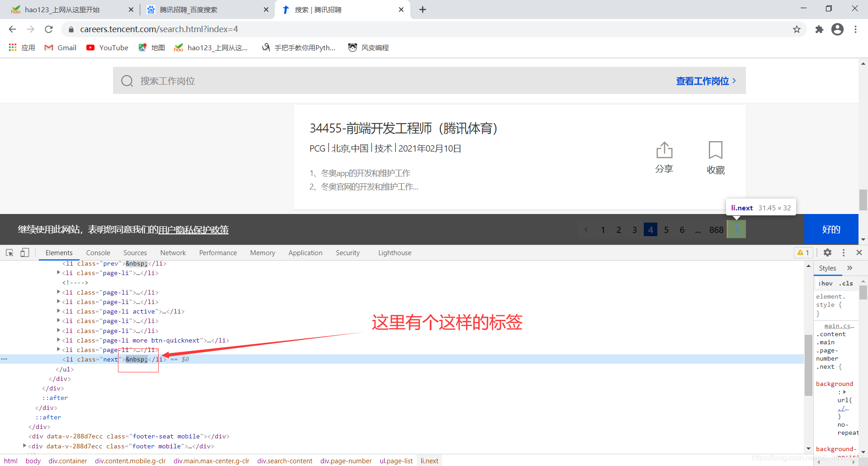
Task: Switch to the Application panel
Action: [x=306, y=253]
